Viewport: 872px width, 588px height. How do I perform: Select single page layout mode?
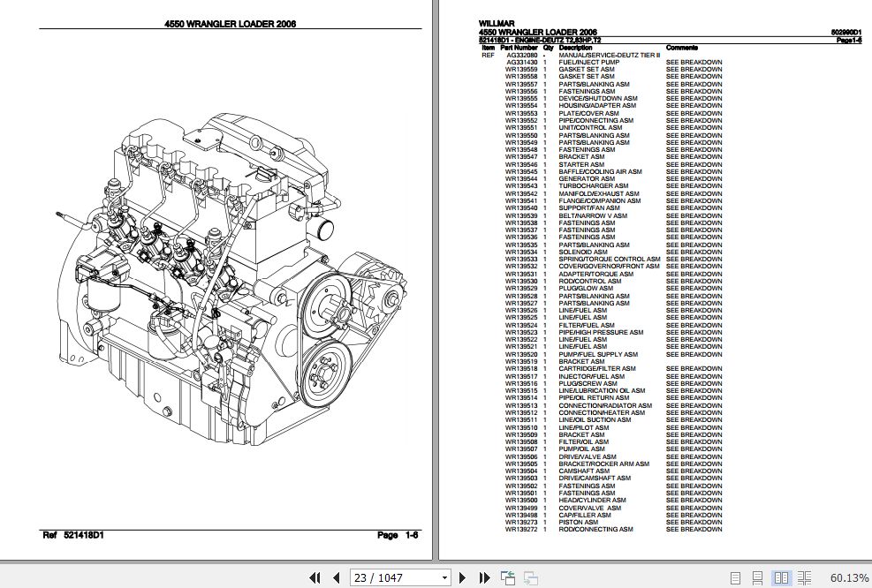736,577
